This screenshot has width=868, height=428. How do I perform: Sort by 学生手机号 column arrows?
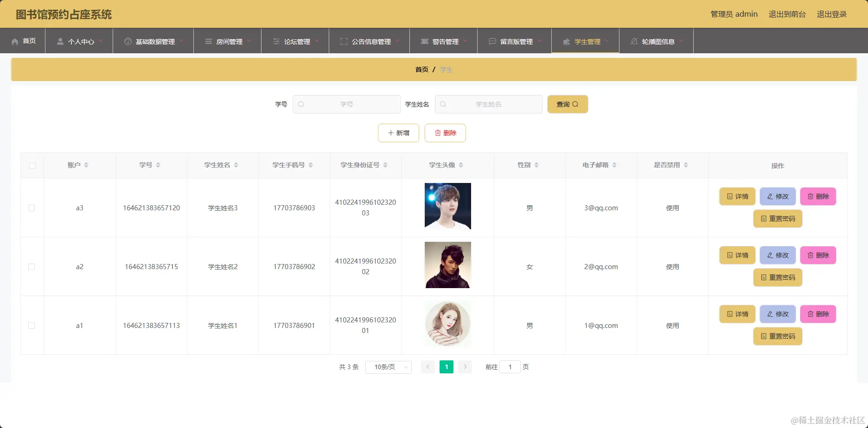311,165
